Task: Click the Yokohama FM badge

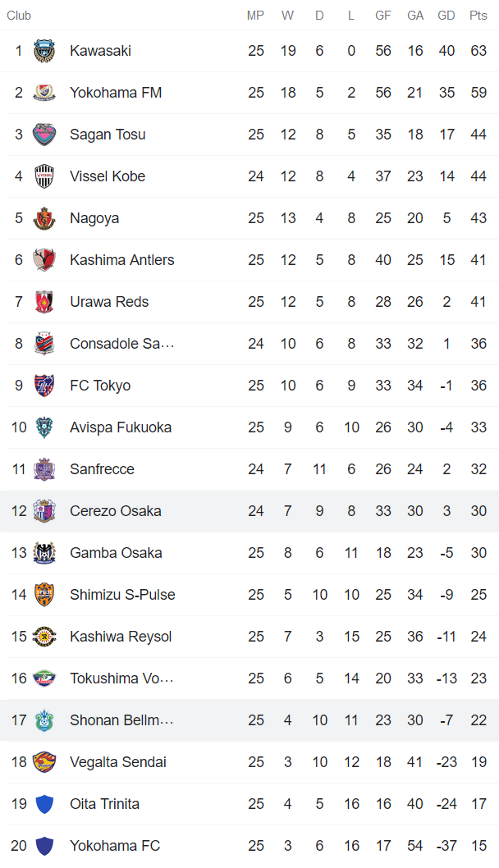Action: click(x=45, y=92)
